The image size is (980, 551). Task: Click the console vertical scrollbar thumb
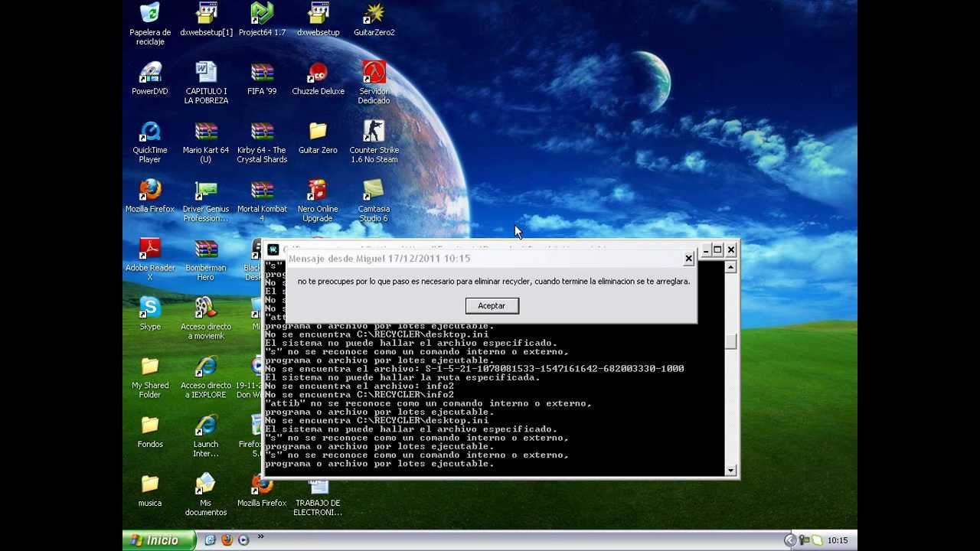pos(731,341)
